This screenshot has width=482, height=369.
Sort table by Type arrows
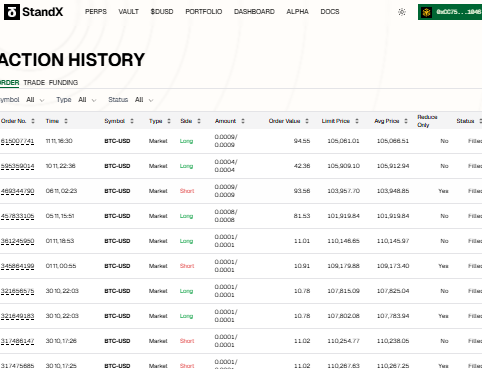click(x=169, y=121)
